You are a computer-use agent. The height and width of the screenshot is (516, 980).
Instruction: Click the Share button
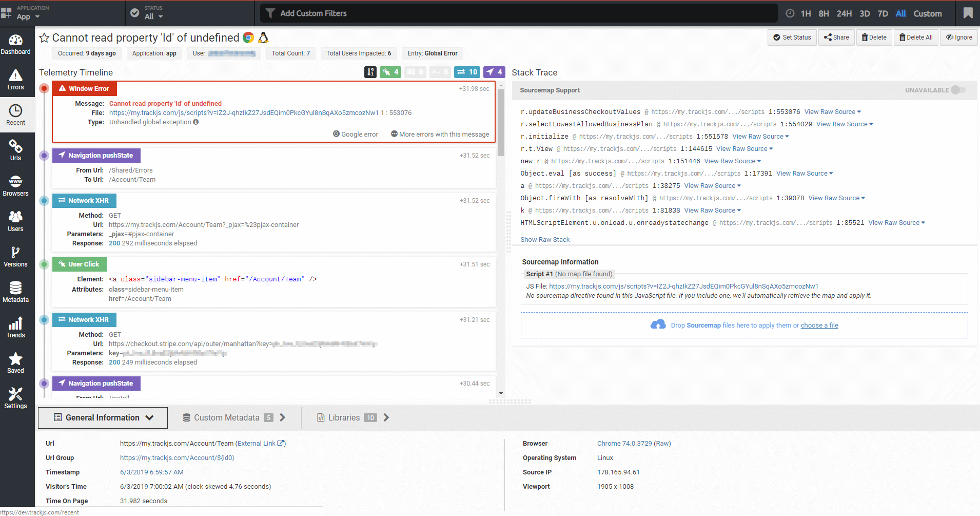[836, 37]
